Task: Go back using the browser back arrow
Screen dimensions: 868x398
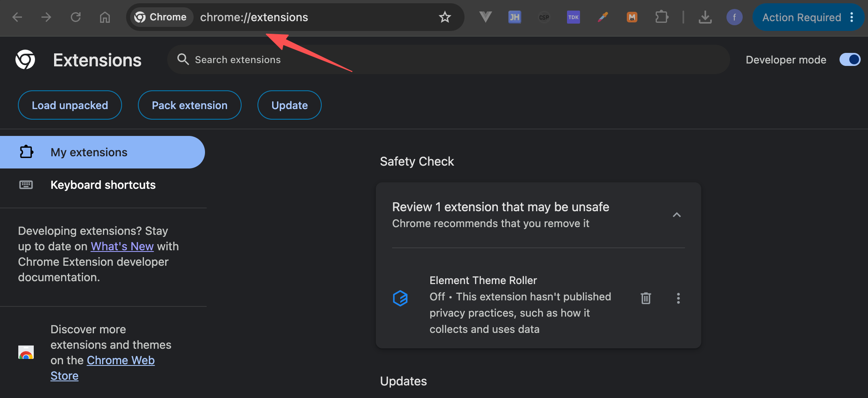Action: click(17, 17)
